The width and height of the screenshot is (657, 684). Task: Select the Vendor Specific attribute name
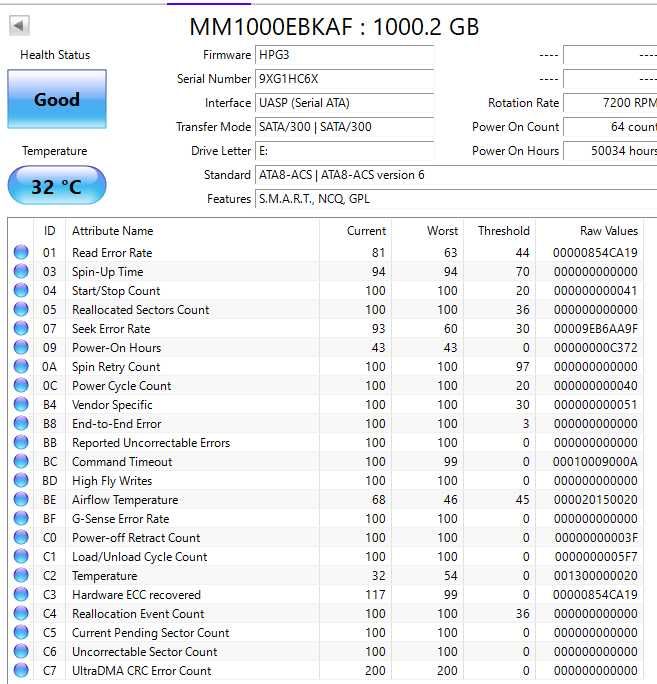tap(112, 405)
